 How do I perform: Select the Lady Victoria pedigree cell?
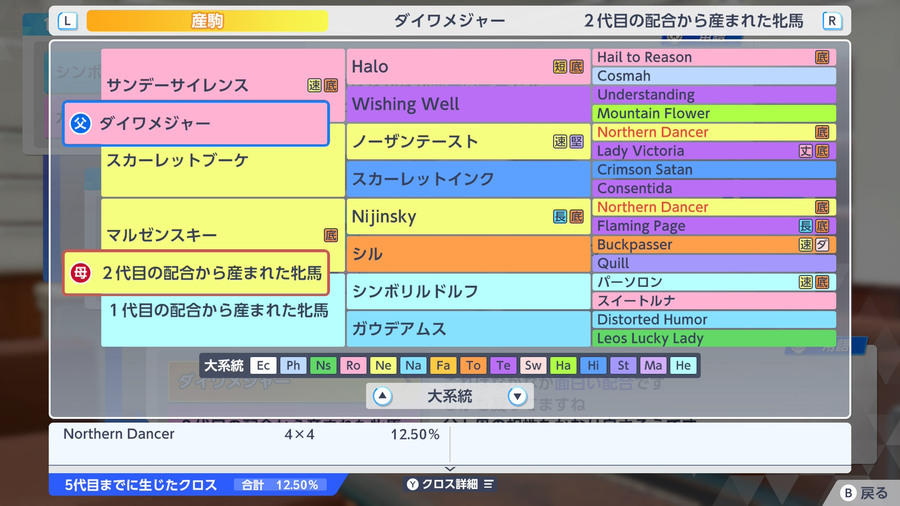(x=714, y=151)
